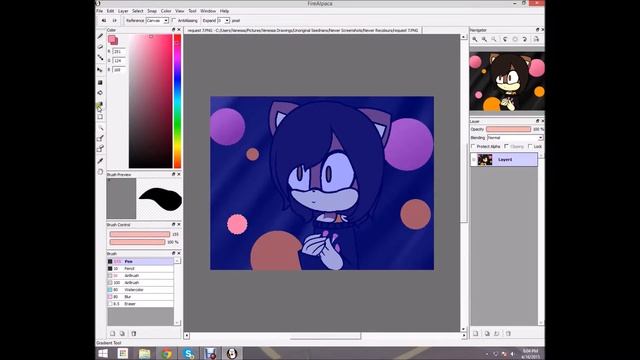The height and width of the screenshot is (360, 640).
Task: Open the File menu
Action: [x=100, y=11]
